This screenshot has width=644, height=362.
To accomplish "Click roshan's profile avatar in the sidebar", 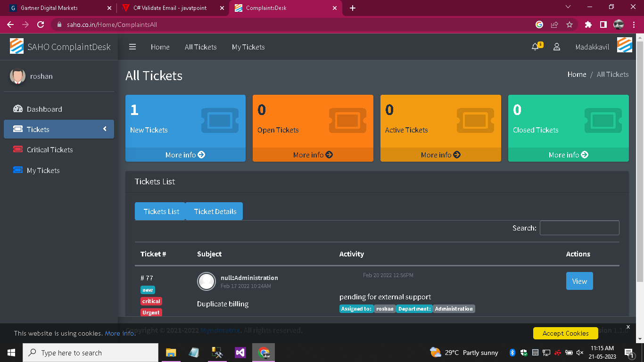I will click(x=17, y=76).
